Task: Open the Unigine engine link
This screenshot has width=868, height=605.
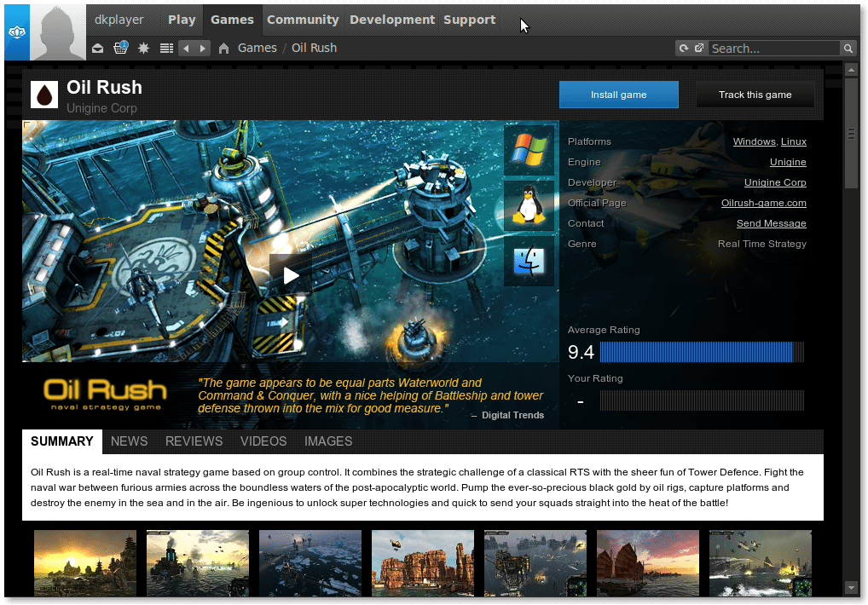Action: (x=788, y=162)
